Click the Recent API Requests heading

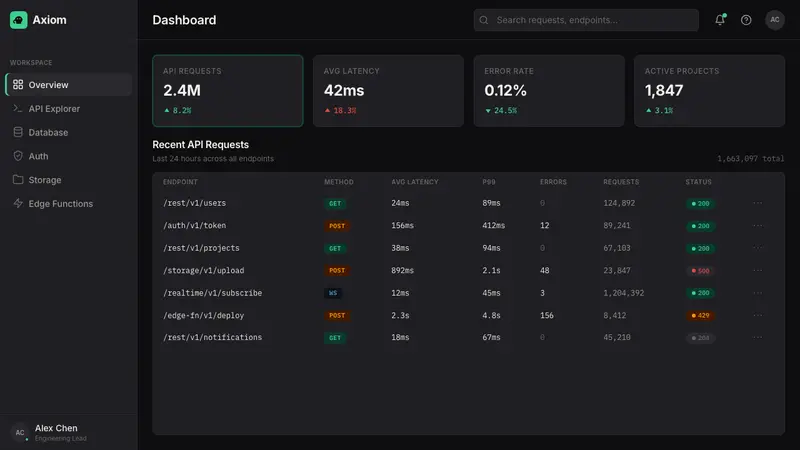[201, 145]
